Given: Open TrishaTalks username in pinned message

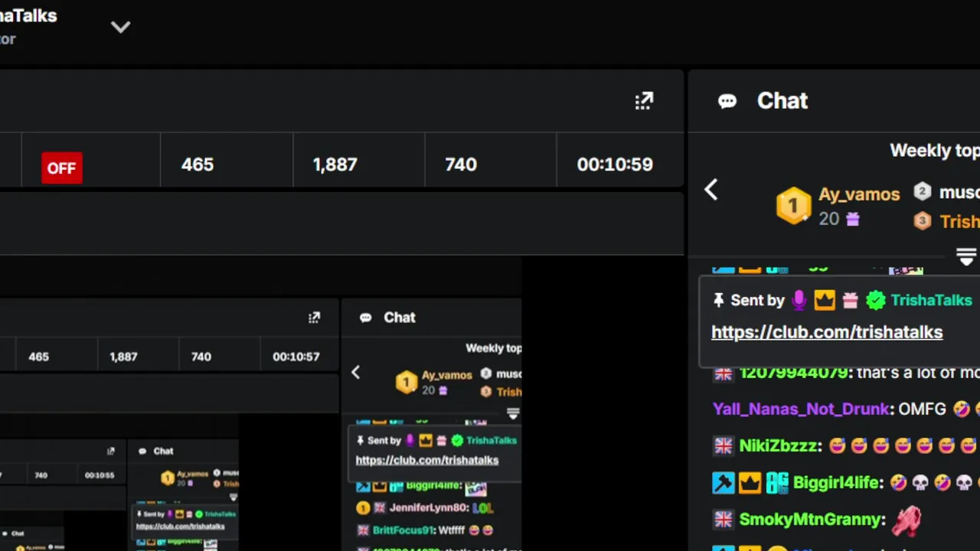Looking at the screenshot, I should tap(931, 301).
